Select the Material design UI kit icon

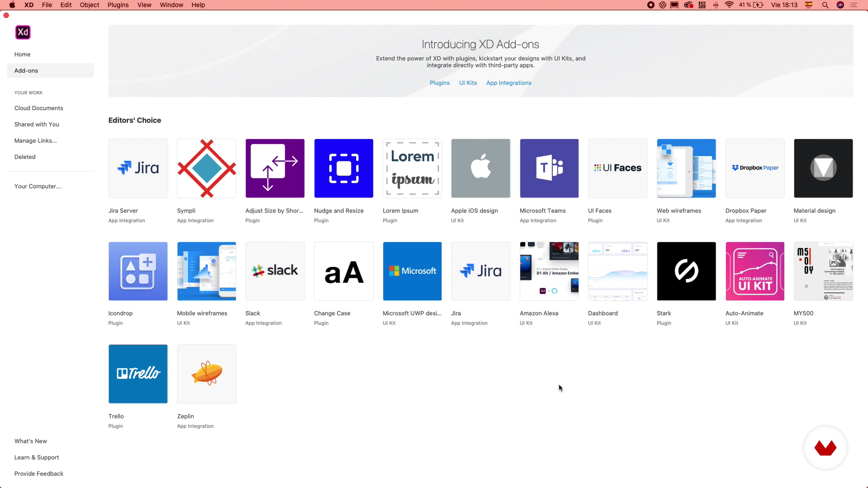(823, 168)
